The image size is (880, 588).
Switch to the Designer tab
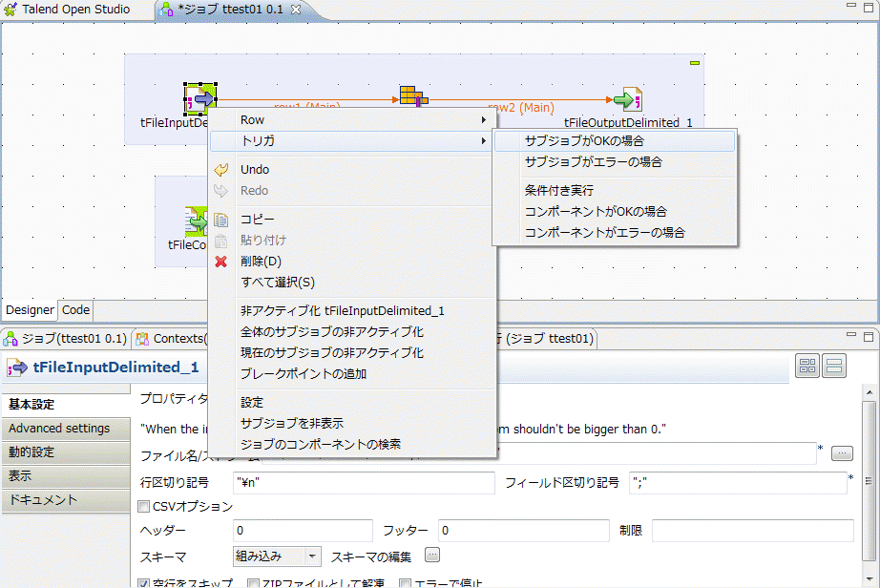pyautogui.click(x=30, y=309)
